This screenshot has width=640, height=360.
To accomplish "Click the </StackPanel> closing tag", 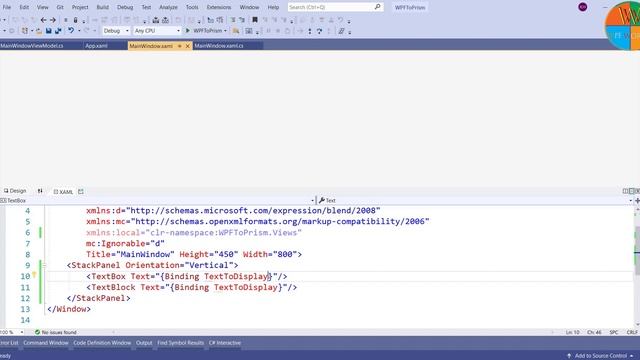I will click(98, 298).
